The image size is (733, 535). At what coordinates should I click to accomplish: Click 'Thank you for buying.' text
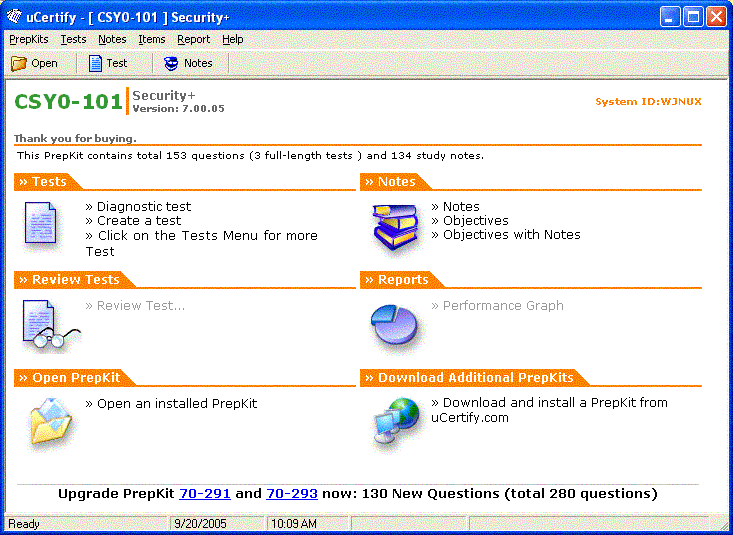click(x=75, y=138)
